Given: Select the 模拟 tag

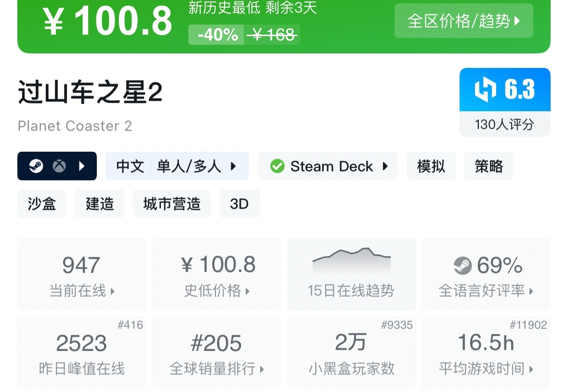Looking at the screenshot, I should [431, 166].
